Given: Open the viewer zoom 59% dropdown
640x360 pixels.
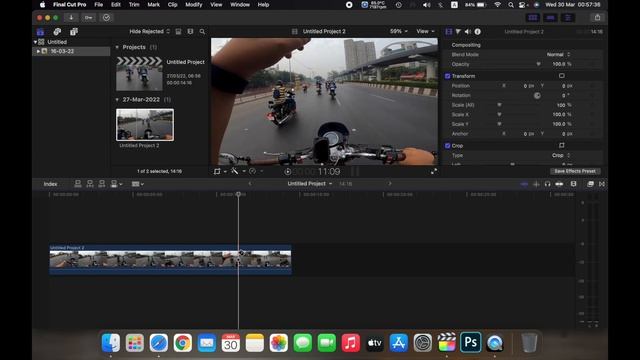Looking at the screenshot, I should tap(398, 31).
